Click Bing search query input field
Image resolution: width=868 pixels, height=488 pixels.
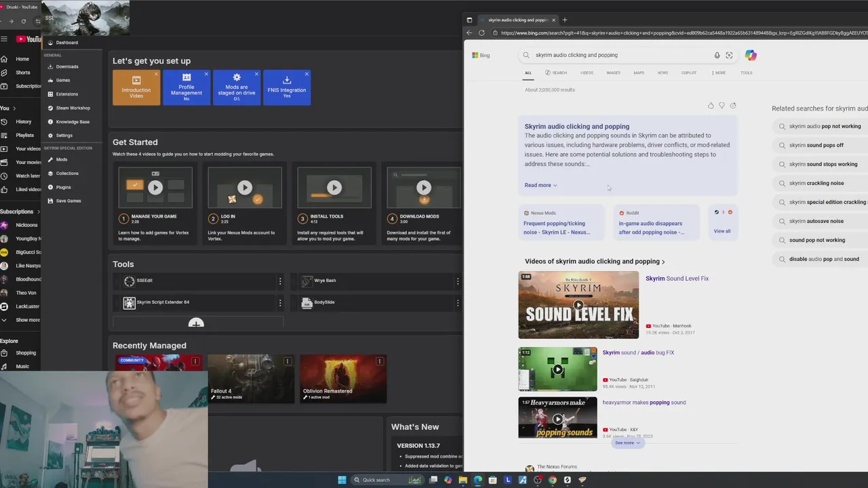[620, 55]
